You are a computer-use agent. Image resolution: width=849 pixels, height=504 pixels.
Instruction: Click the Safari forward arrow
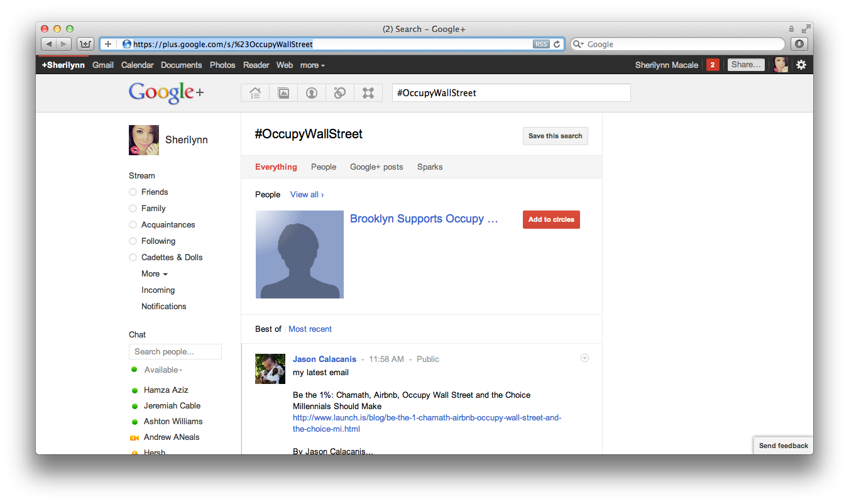pyautogui.click(x=64, y=44)
